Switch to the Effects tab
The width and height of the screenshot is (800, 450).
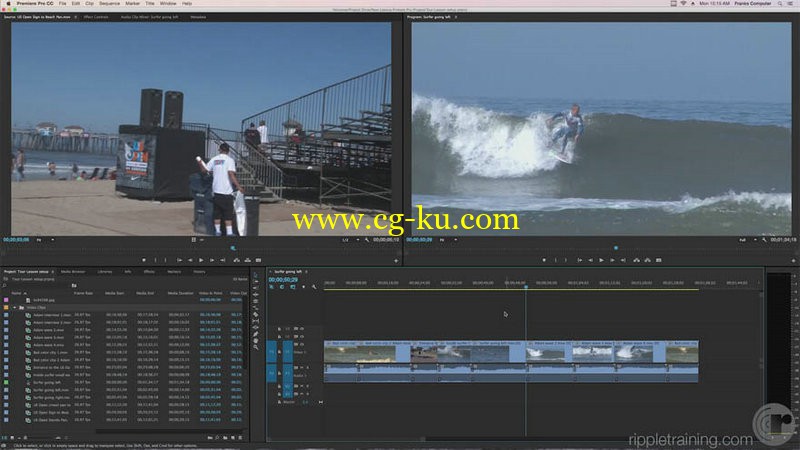tap(149, 272)
